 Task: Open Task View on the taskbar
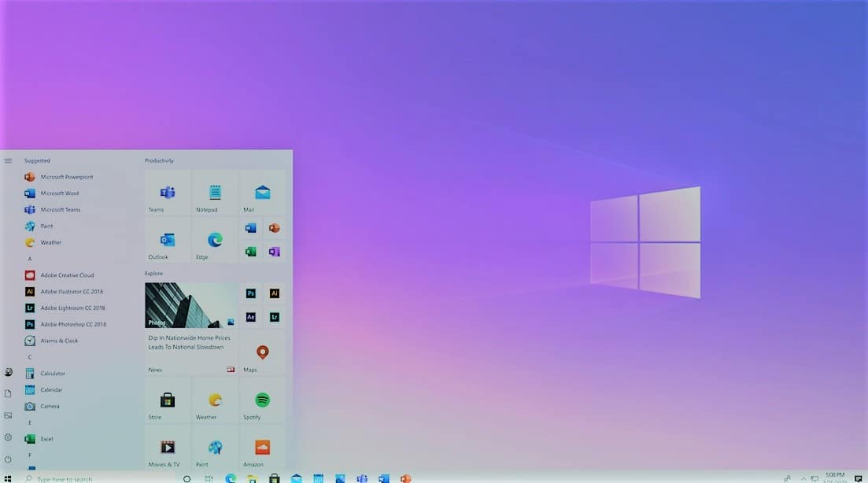(209, 478)
